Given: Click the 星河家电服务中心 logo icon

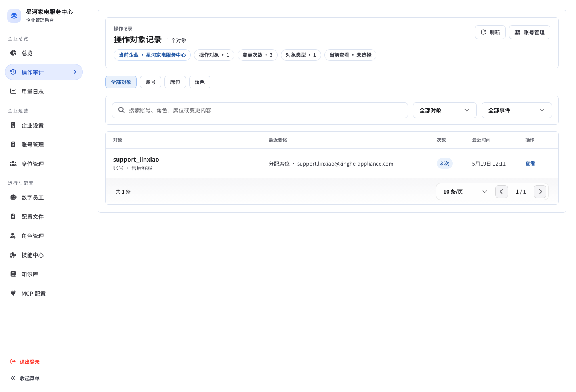Looking at the screenshot, I should pos(14,16).
